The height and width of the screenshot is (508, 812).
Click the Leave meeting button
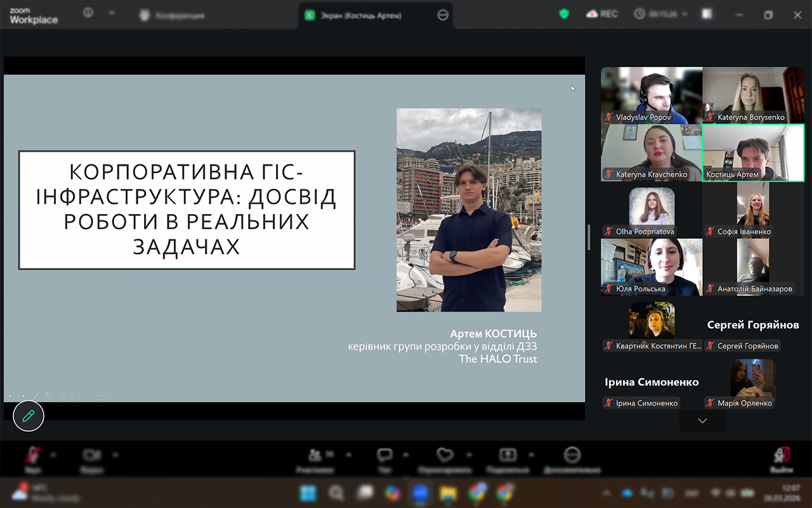point(782,455)
